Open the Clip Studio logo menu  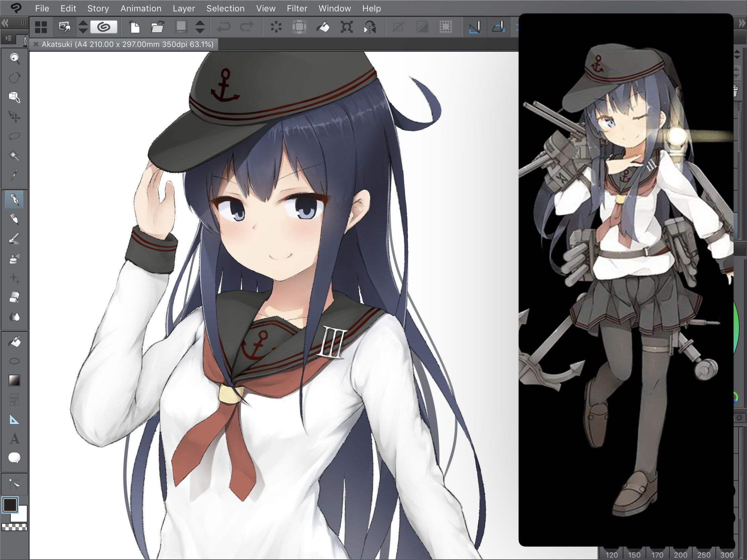pyautogui.click(x=15, y=8)
